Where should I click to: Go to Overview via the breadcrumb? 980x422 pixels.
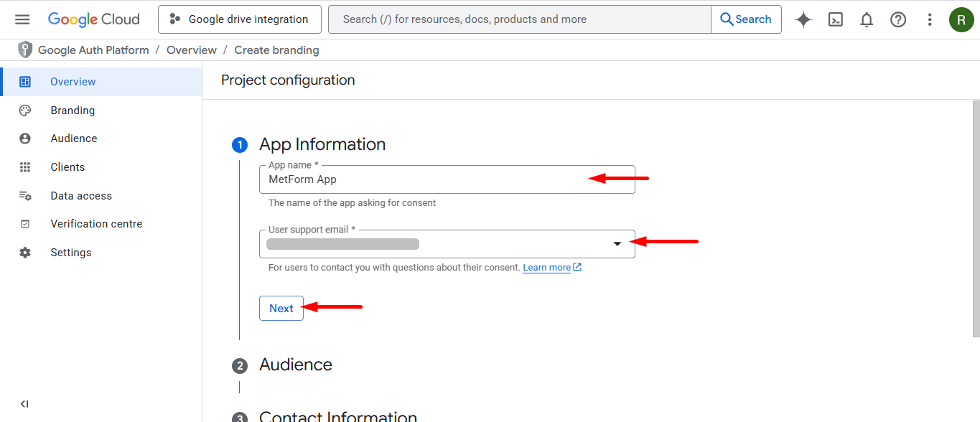click(191, 50)
